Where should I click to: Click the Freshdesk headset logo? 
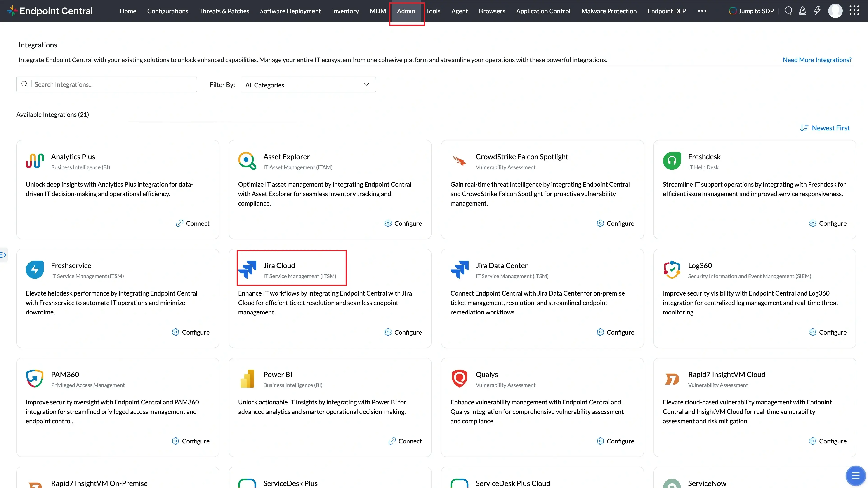[x=672, y=161]
